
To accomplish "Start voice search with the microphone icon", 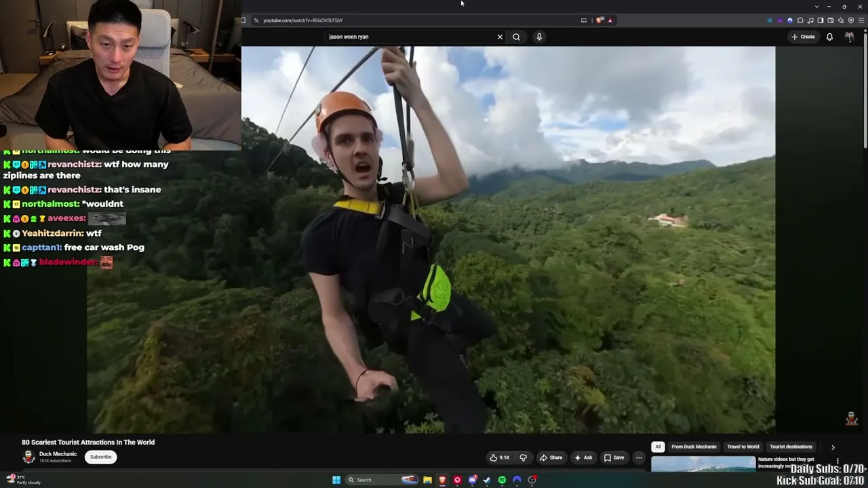I will [539, 37].
